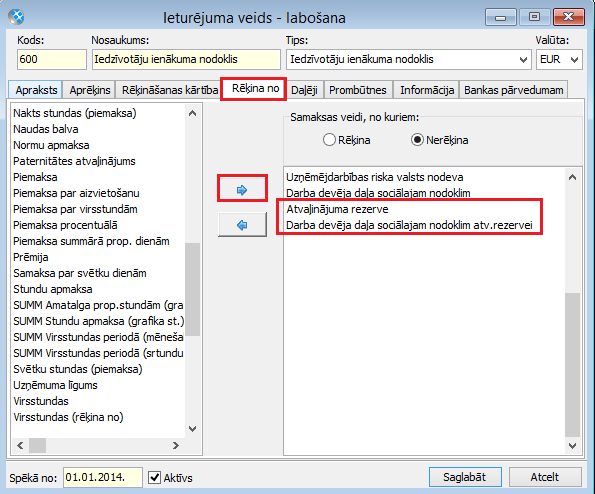This screenshot has width=595, height=494.
Task: Click the left arrow move button
Action: (x=242, y=225)
